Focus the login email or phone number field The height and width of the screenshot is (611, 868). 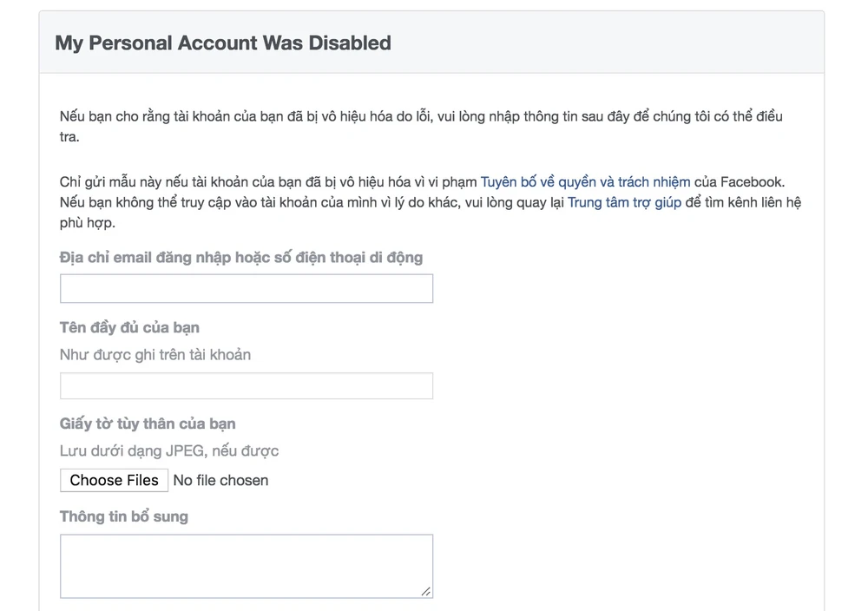coord(246,289)
